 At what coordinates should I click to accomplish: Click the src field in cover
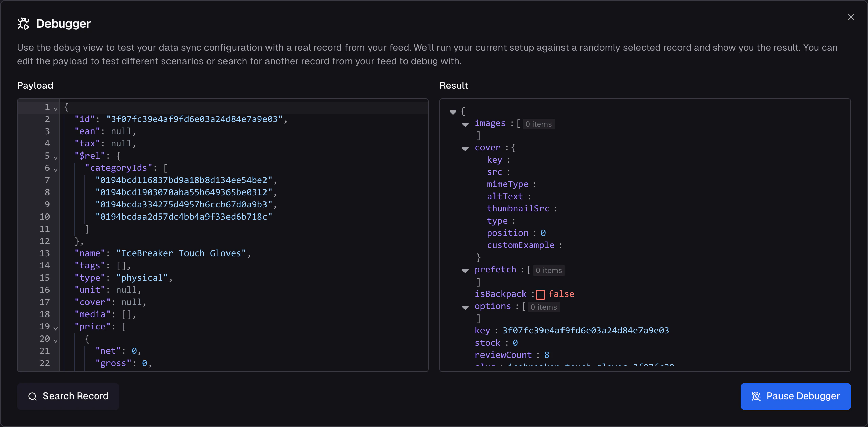click(494, 172)
